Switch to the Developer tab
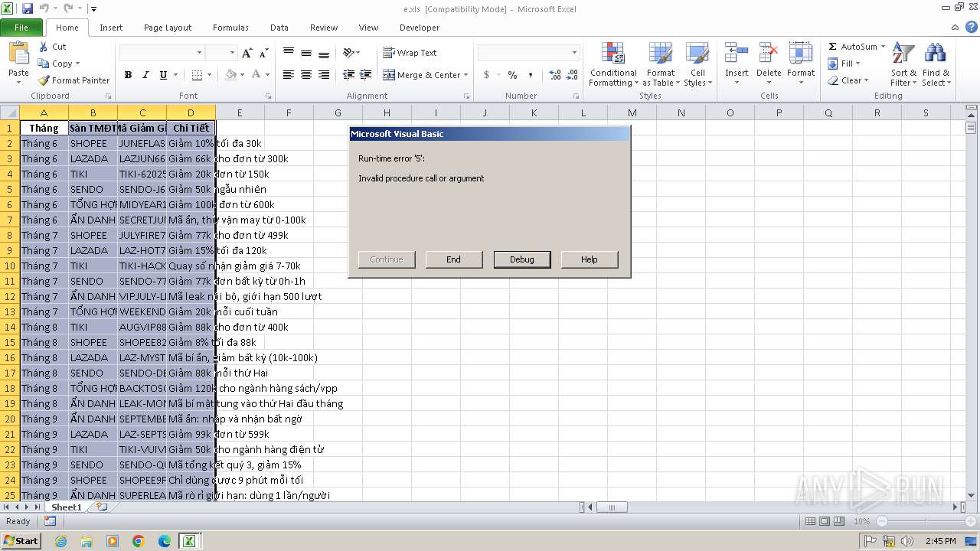This screenshot has height=551, width=980. (420, 28)
